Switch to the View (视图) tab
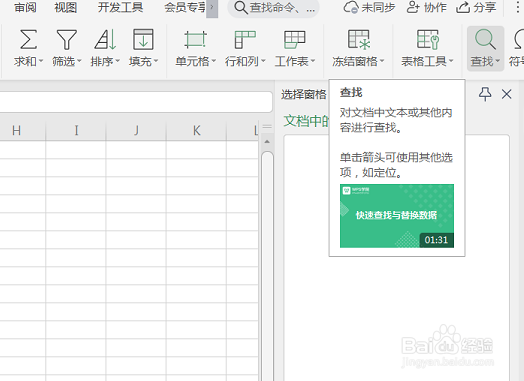The height and width of the screenshot is (381, 524). [x=66, y=7]
